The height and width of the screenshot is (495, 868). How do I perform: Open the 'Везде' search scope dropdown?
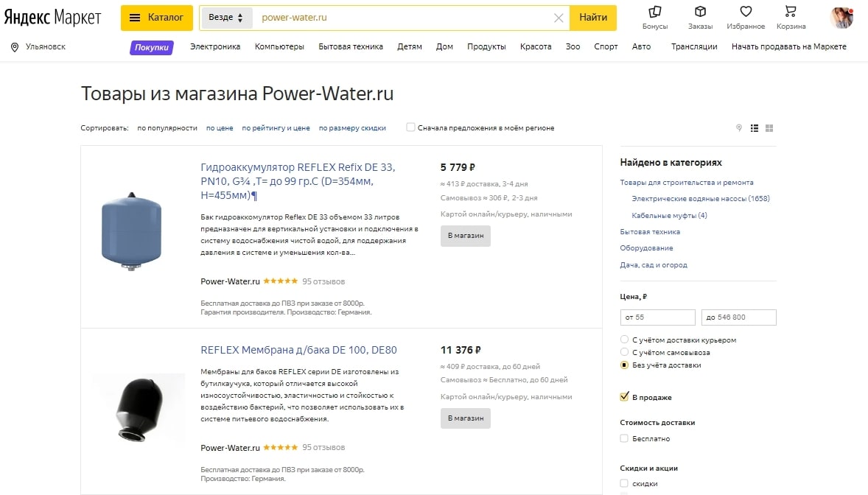pos(226,18)
